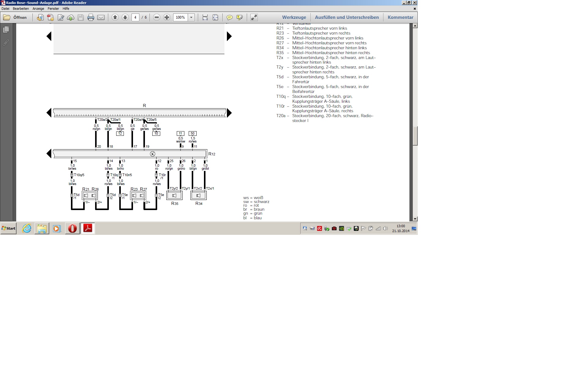Go to the next page with the down arrow

coord(125,17)
